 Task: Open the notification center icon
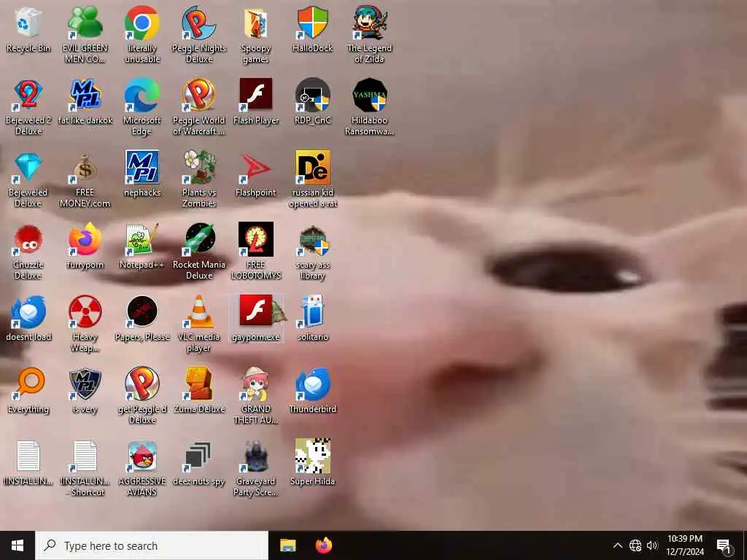(724, 545)
